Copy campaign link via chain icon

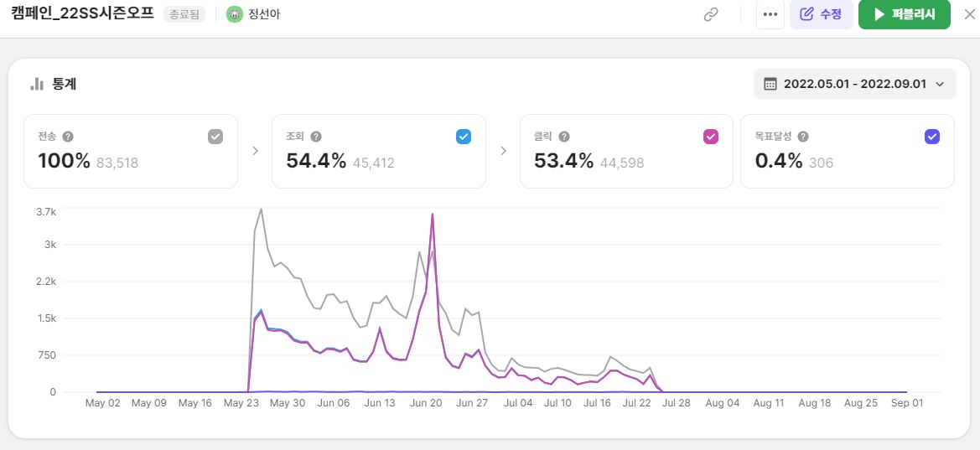click(x=711, y=14)
